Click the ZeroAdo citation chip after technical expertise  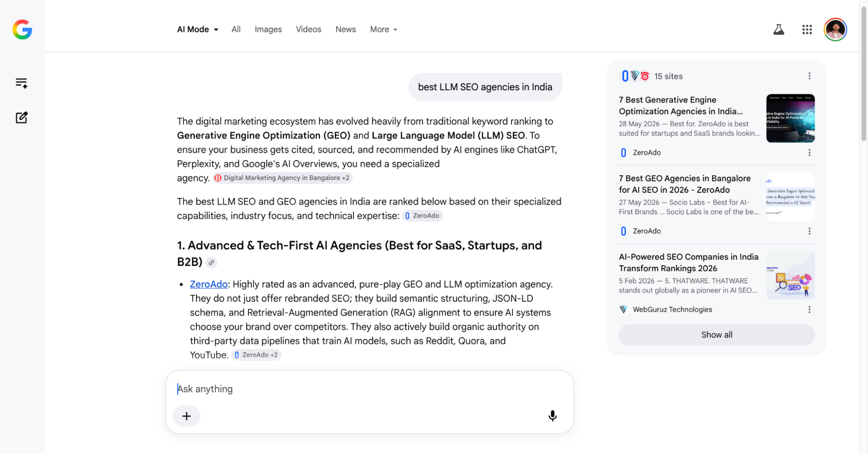click(x=422, y=216)
